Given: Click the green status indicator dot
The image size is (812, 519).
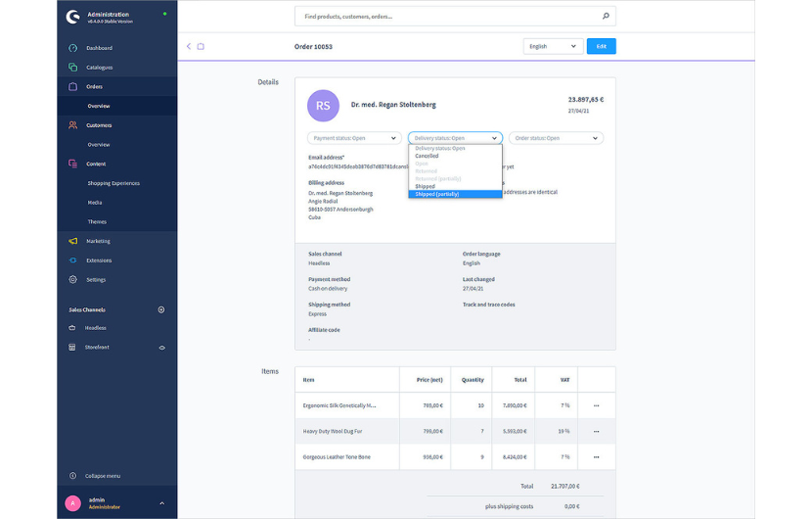Looking at the screenshot, I should tap(164, 14).
